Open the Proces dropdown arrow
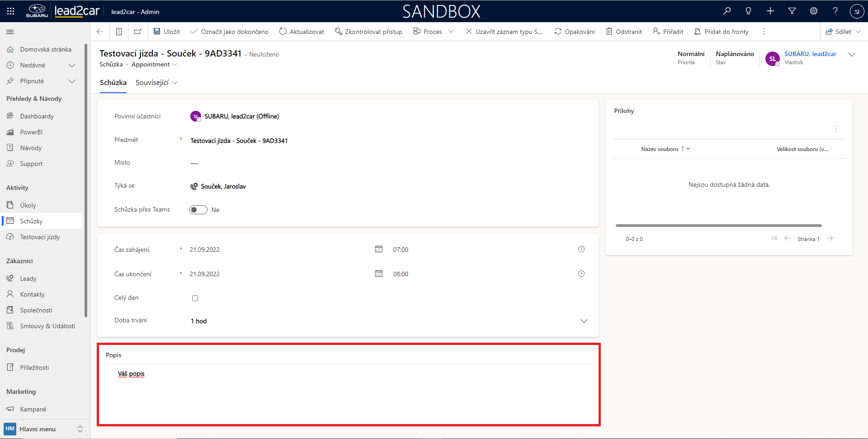 click(x=451, y=32)
